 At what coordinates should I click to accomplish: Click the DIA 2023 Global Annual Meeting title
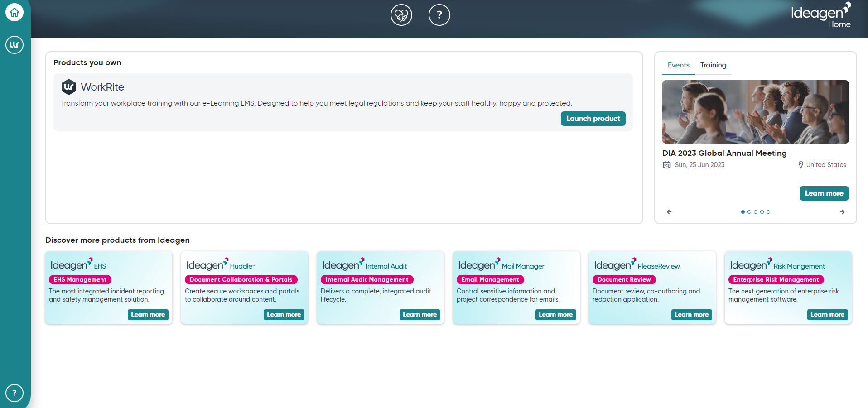point(724,153)
